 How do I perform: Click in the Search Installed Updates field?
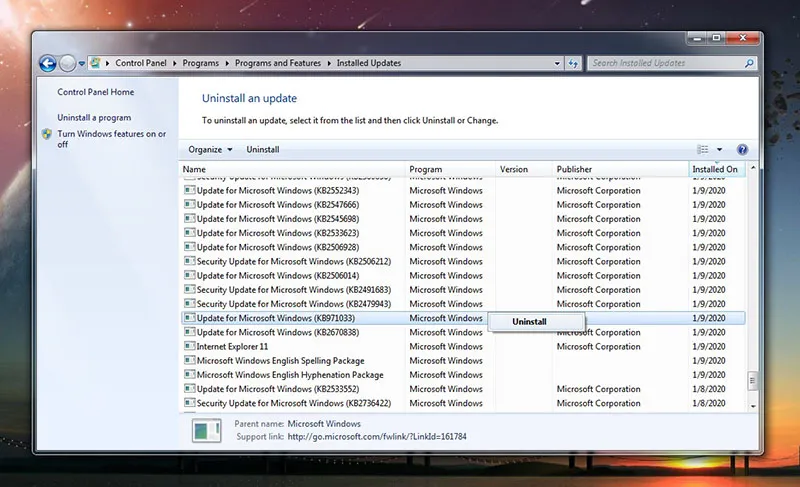pyautogui.click(x=660, y=63)
